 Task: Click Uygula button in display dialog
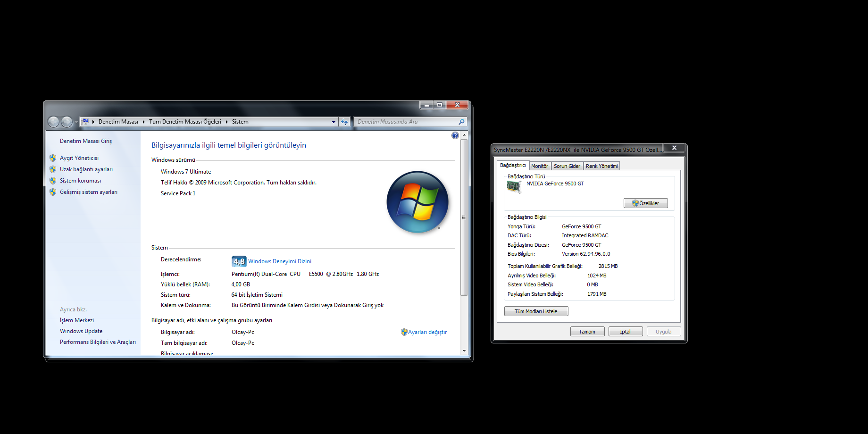664,332
